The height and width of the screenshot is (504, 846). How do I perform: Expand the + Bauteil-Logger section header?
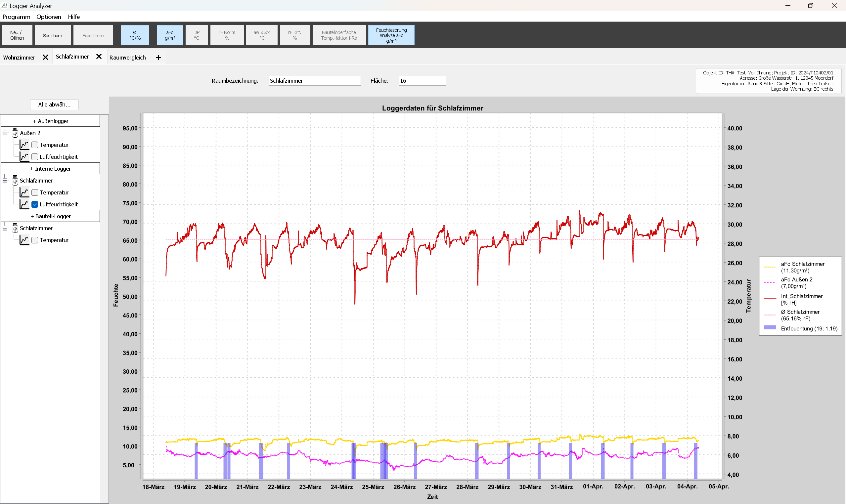click(x=50, y=216)
